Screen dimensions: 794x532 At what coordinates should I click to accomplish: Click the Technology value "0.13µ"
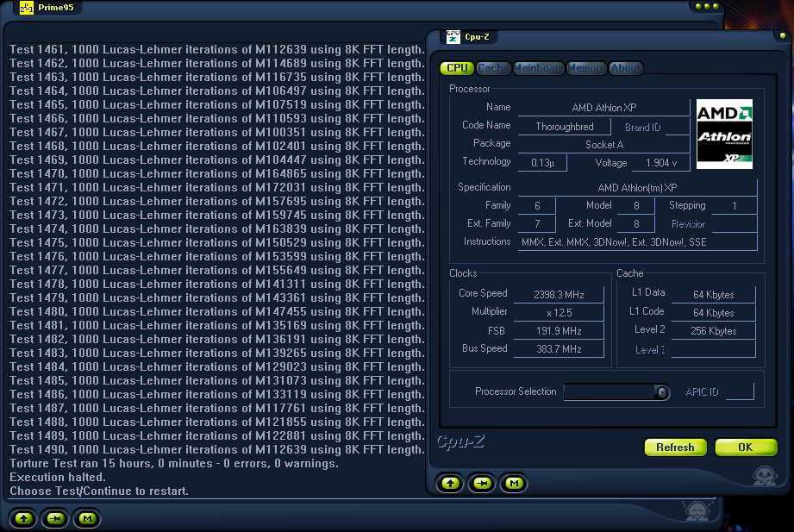(x=541, y=163)
